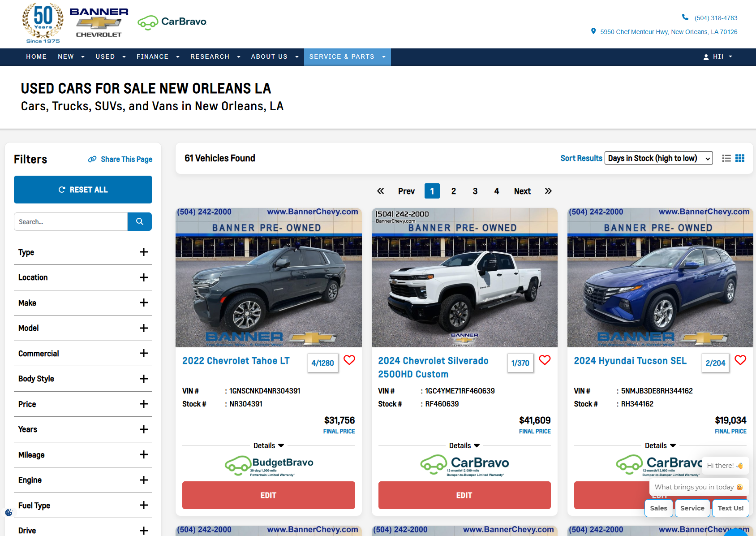Open the New menu

tap(71, 56)
